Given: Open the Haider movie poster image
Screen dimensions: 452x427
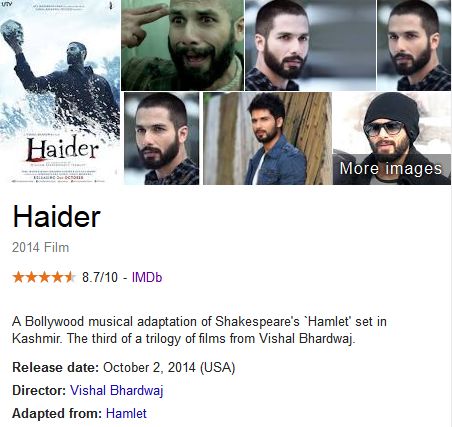Looking at the screenshot, I should tap(60, 92).
